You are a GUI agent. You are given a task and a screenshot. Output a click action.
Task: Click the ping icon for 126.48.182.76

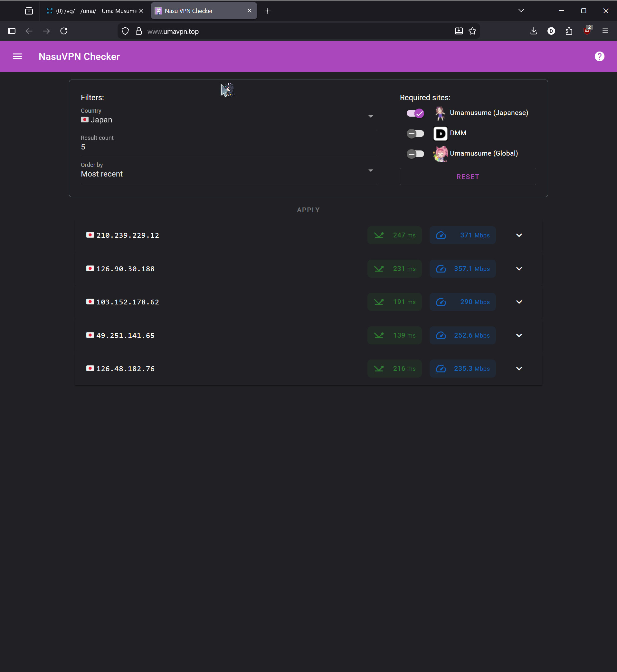click(379, 369)
